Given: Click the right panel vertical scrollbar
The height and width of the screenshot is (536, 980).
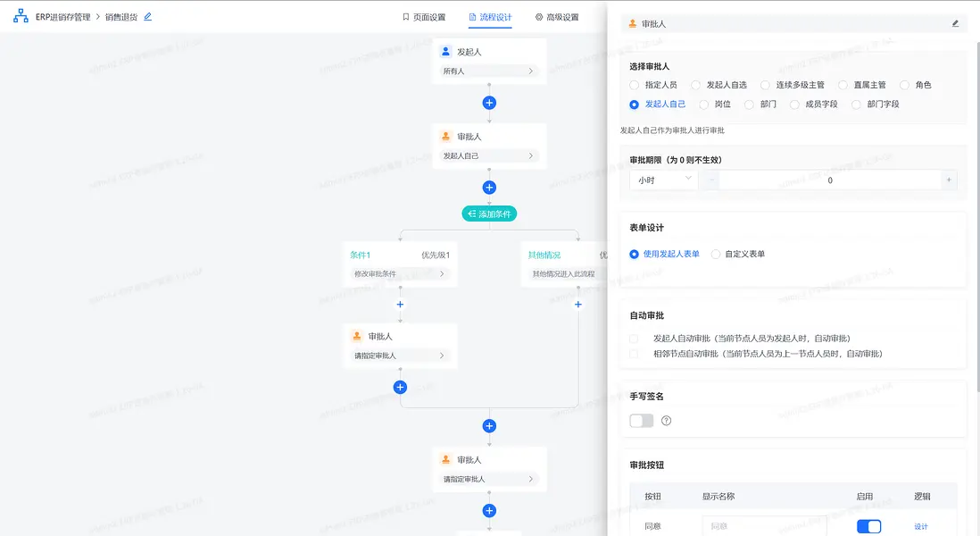Looking at the screenshot, I should tap(977, 217).
